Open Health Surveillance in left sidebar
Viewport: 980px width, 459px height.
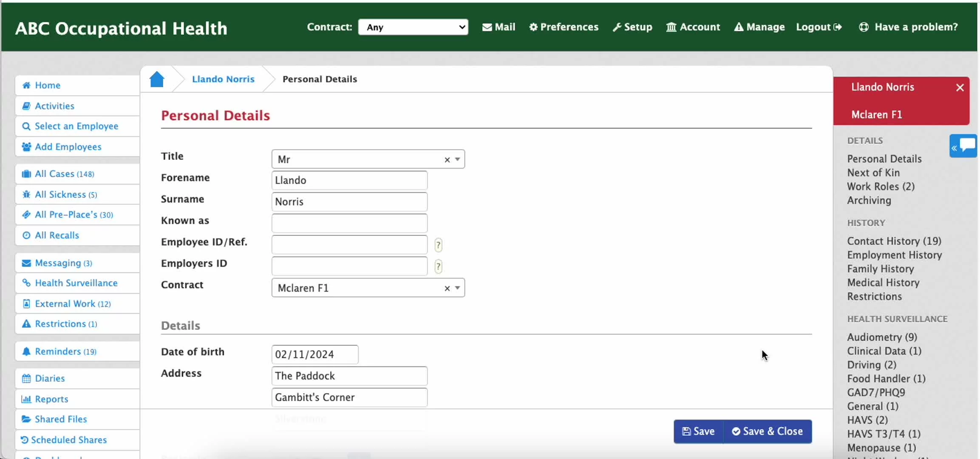pyautogui.click(x=76, y=283)
